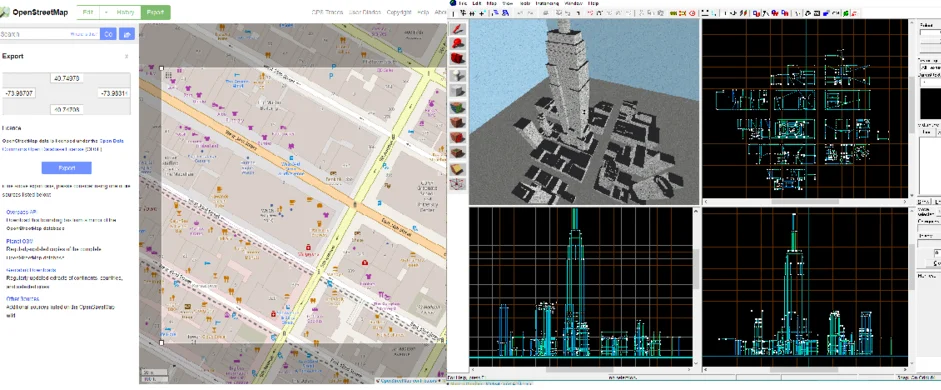The height and width of the screenshot is (390, 941).
Task: Click the OpenStreetMap directions arrow icon
Action: (x=127, y=34)
